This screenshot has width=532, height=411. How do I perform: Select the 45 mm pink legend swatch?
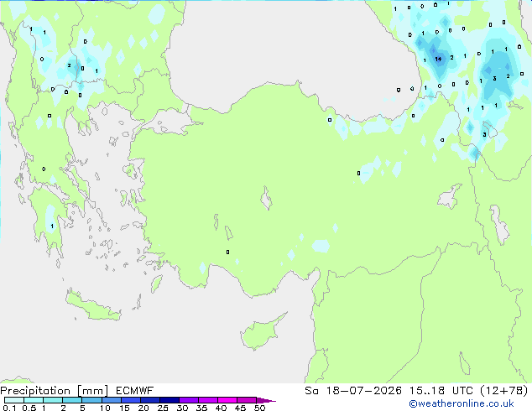pos(247,400)
